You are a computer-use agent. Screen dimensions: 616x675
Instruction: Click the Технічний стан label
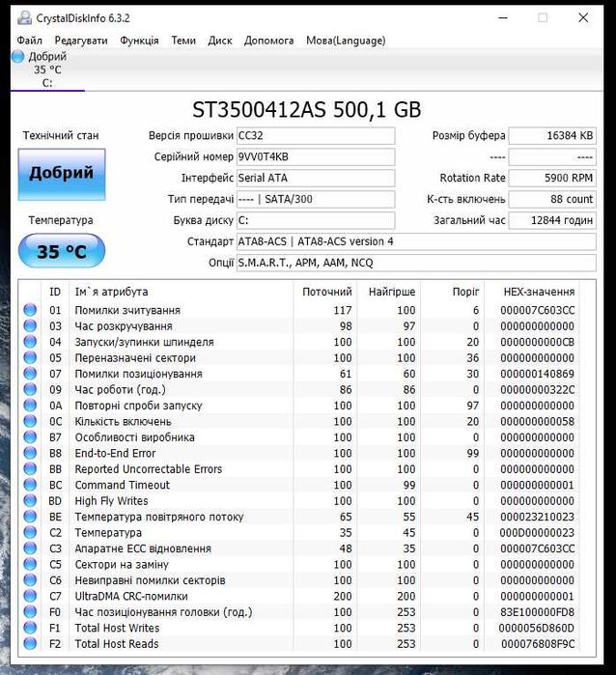click(61, 135)
